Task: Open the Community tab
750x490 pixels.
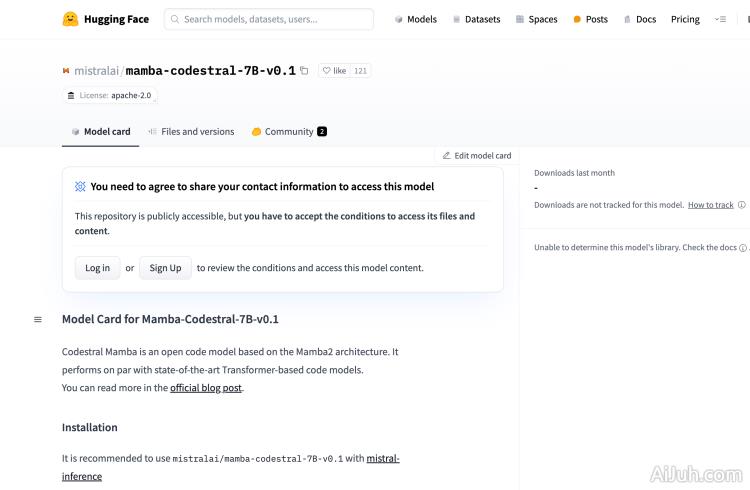Action: point(288,132)
